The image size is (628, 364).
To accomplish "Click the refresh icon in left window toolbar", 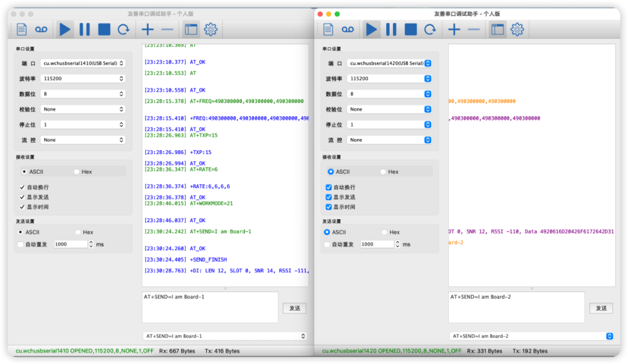I will 123,30.
